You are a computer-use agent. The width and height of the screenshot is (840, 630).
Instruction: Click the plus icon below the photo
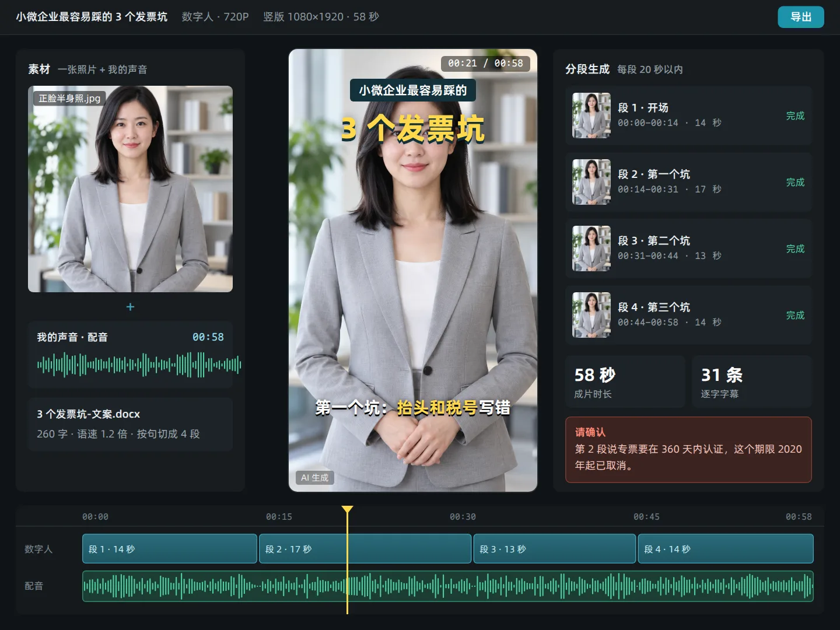pyautogui.click(x=130, y=307)
